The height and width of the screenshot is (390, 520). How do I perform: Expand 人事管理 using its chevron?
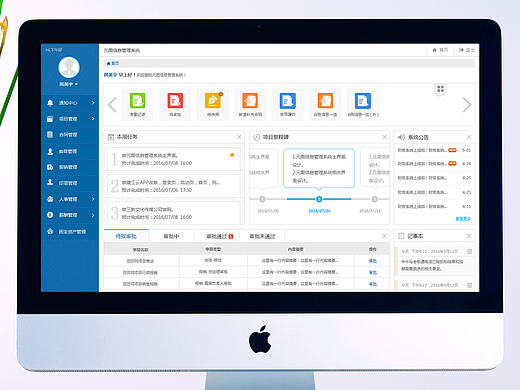pos(93,199)
